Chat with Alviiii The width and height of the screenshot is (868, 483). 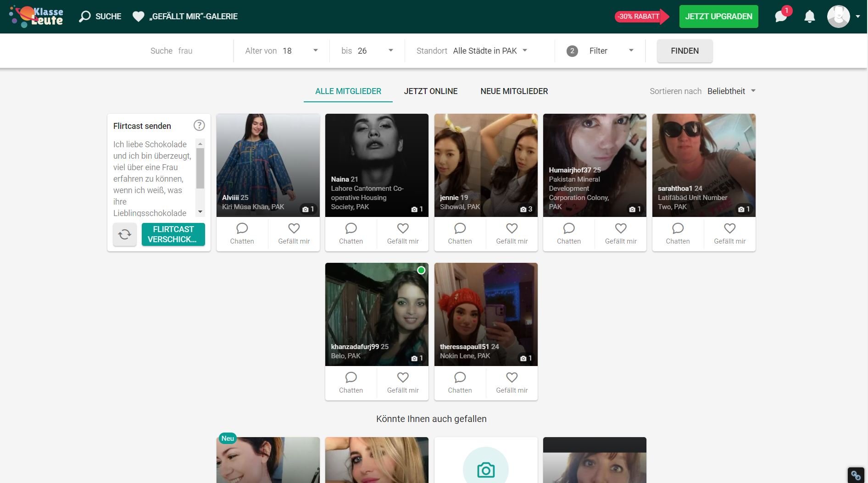point(242,234)
